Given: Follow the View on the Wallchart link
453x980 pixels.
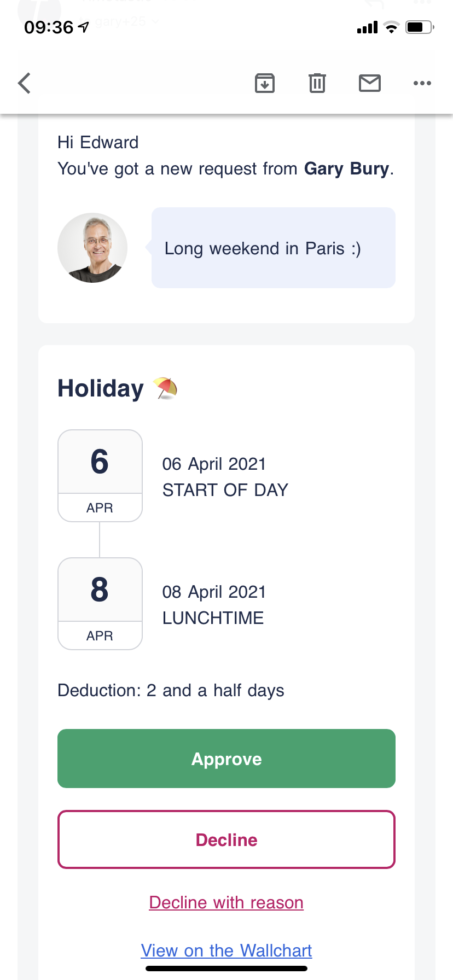Looking at the screenshot, I should click(x=226, y=950).
